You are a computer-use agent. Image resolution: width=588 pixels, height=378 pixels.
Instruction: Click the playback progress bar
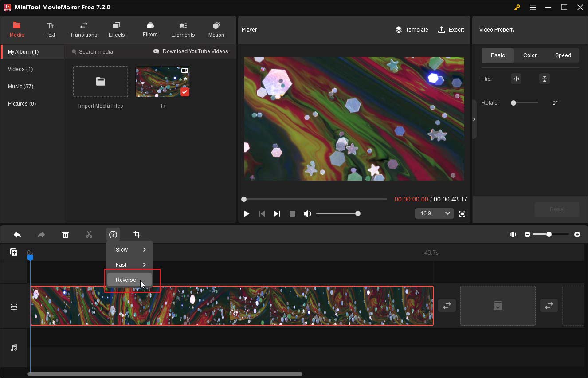pos(315,199)
